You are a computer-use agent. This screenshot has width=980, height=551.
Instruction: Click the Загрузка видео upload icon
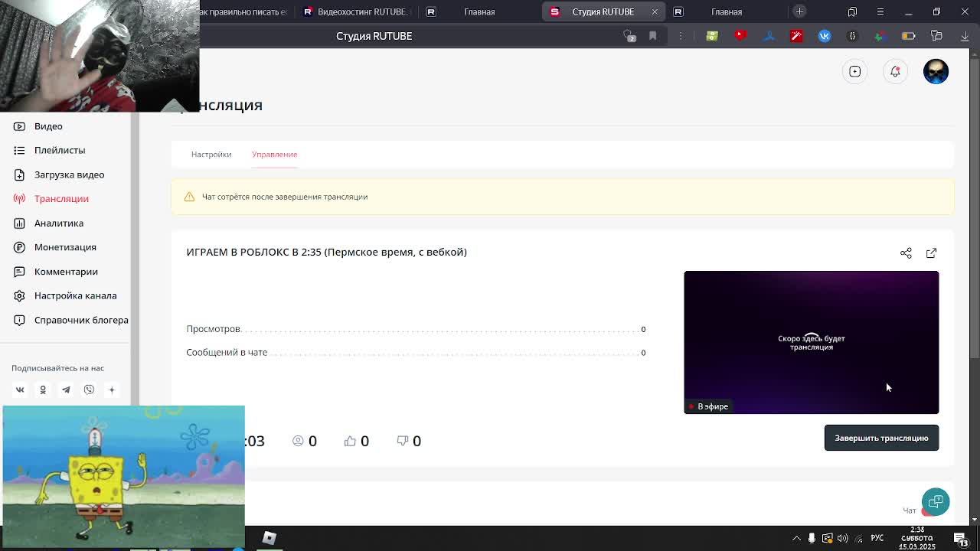coord(19,174)
